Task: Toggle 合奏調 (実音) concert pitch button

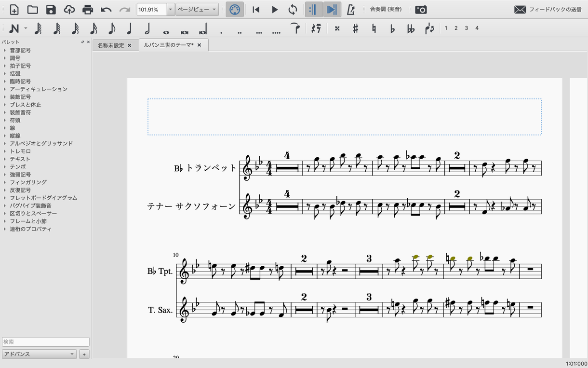Action: click(386, 9)
